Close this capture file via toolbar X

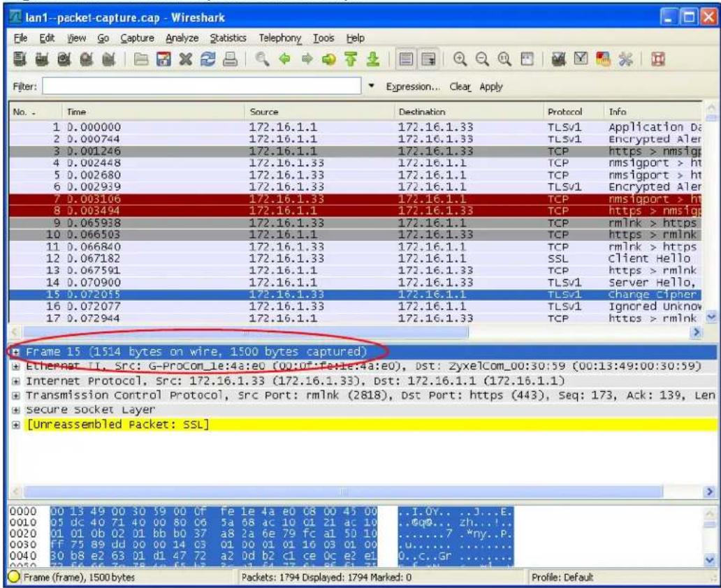pos(185,59)
